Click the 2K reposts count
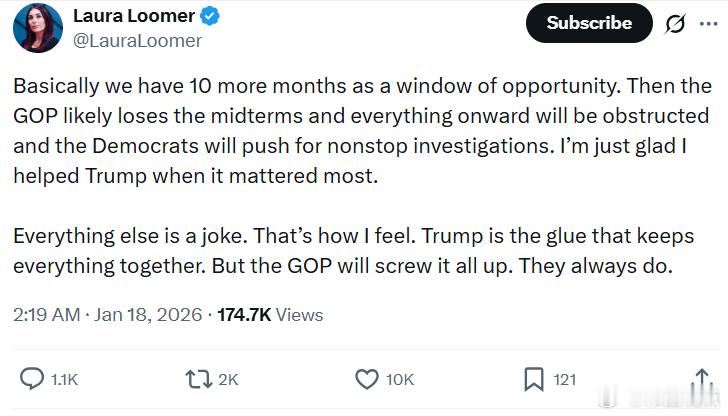 (x=228, y=379)
